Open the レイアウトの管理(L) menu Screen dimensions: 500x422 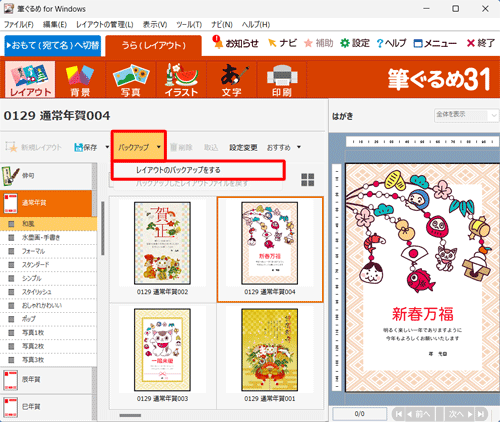(x=105, y=25)
